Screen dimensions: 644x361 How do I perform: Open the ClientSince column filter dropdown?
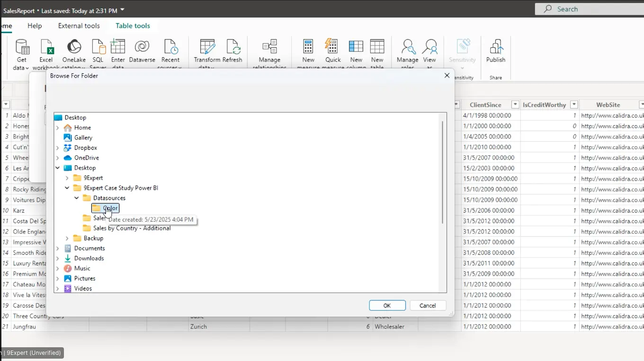click(x=515, y=105)
